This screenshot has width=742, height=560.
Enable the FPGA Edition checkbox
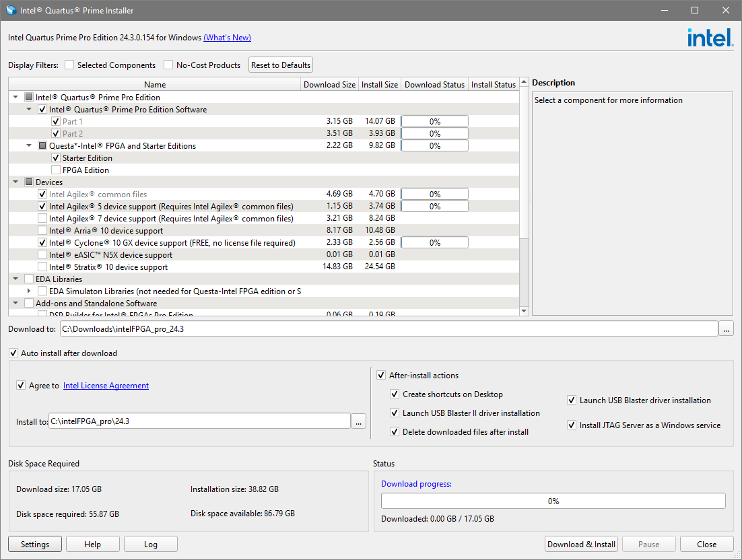(x=56, y=170)
